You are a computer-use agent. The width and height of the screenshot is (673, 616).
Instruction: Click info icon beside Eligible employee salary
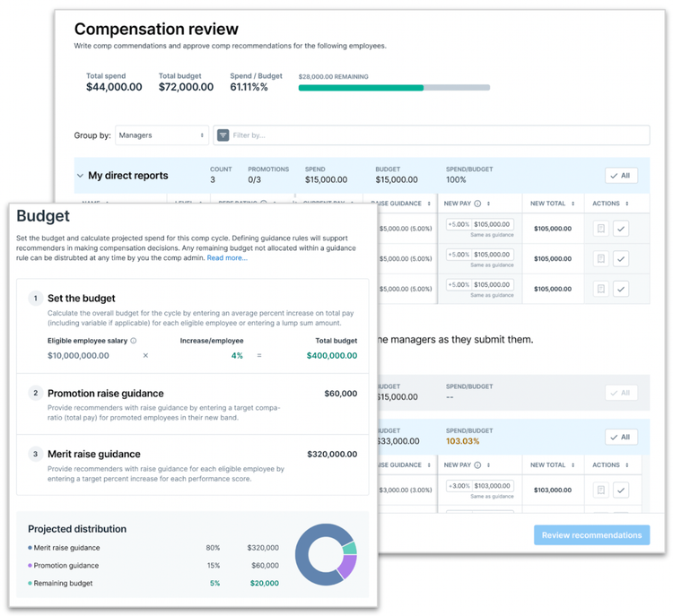[x=134, y=341]
